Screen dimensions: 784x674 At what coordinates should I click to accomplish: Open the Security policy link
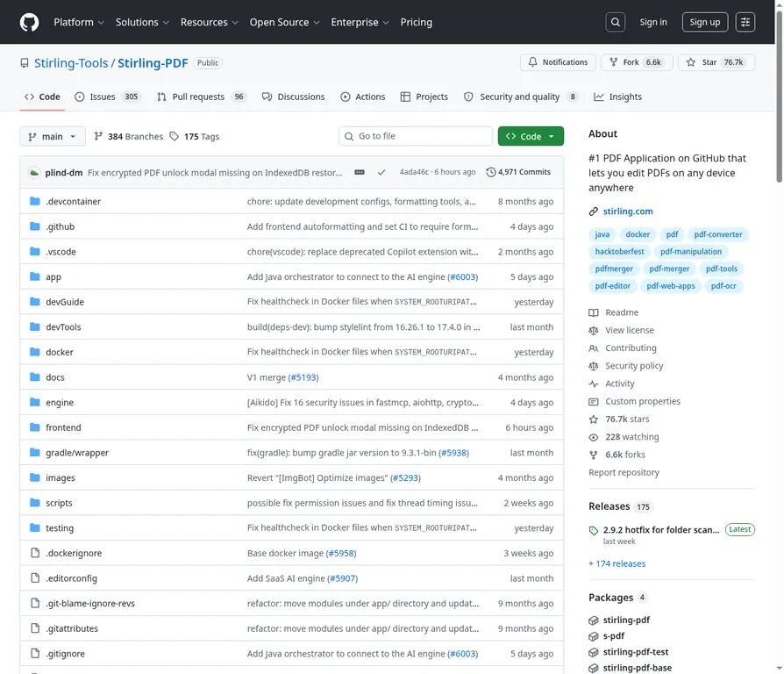tap(626, 366)
